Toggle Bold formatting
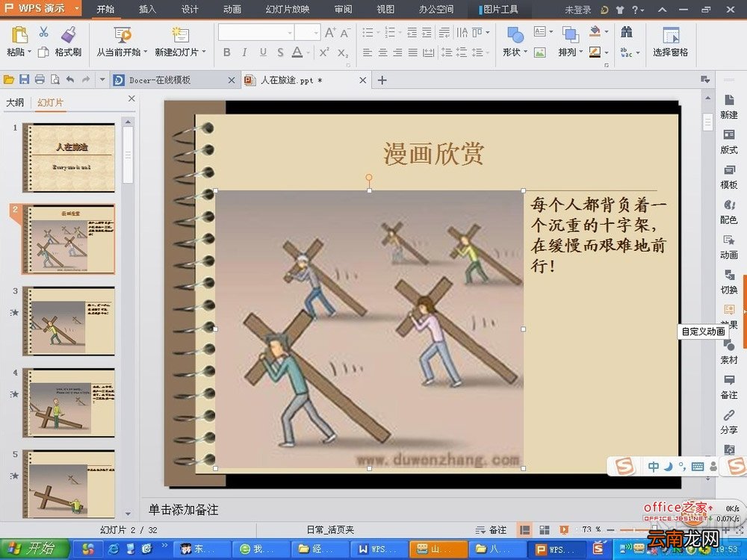This screenshot has width=747, height=560. (x=227, y=52)
